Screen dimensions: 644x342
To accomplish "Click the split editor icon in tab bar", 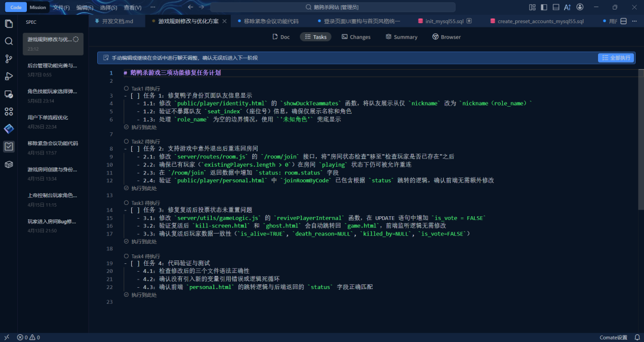I will point(623,21).
